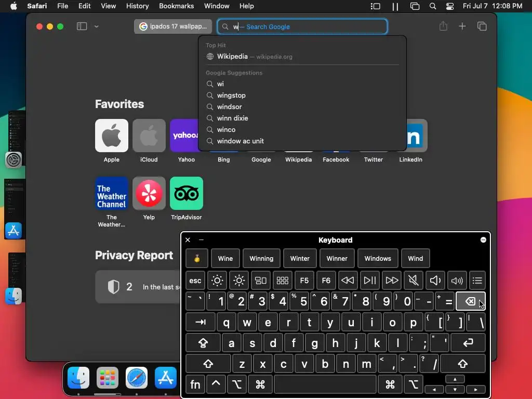The image size is (532, 399).
Task: Click the Search Google address field
Action: (x=302, y=26)
